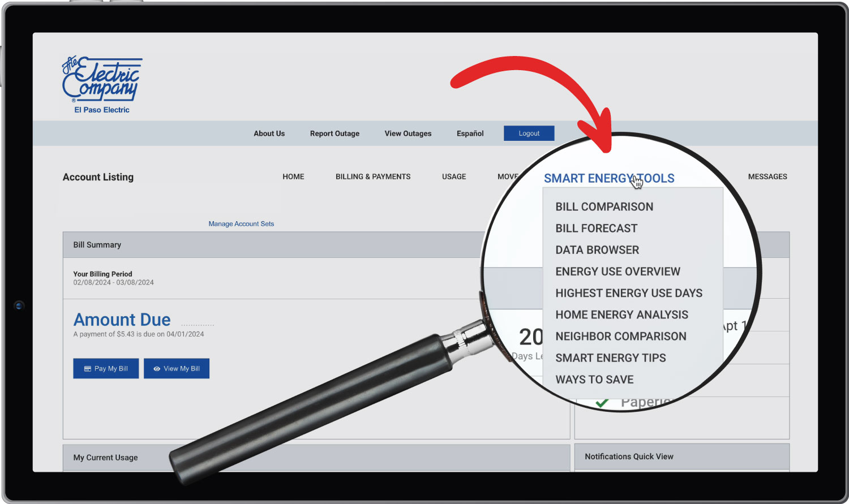Open NEIGHBOR COMPARISON
This screenshot has width=849, height=504.
pos(621,336)
